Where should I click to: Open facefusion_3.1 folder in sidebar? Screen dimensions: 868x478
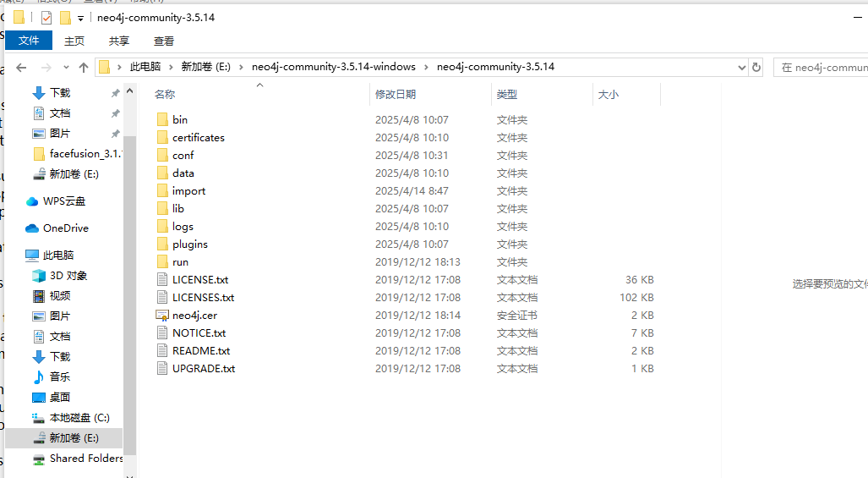point(85,153)
